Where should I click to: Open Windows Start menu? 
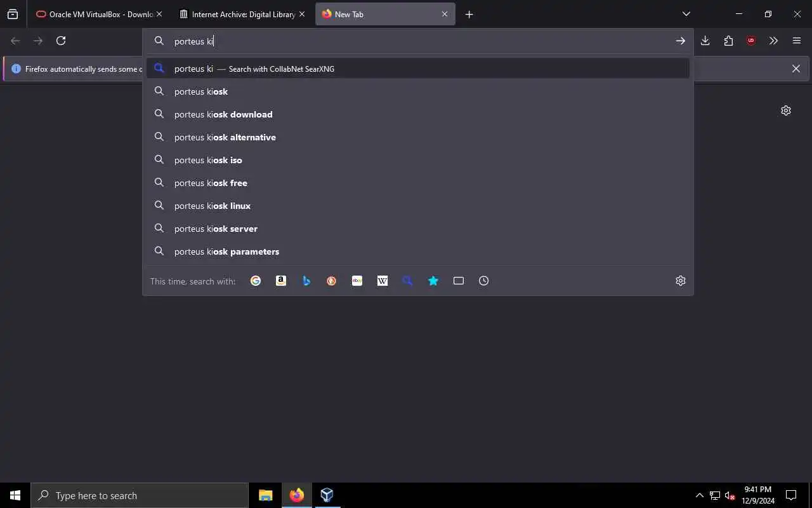coord(15,495)
